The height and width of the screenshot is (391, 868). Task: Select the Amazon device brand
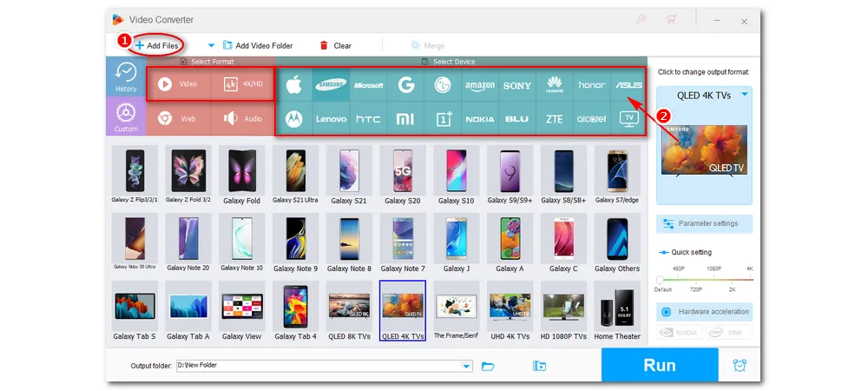[480, 85]
